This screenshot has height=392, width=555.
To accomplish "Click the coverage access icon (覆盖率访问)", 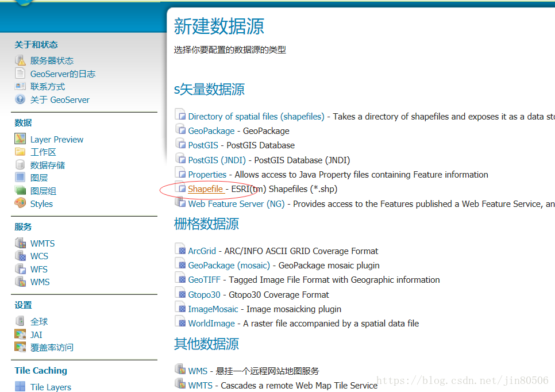I will tap(20, 347).
